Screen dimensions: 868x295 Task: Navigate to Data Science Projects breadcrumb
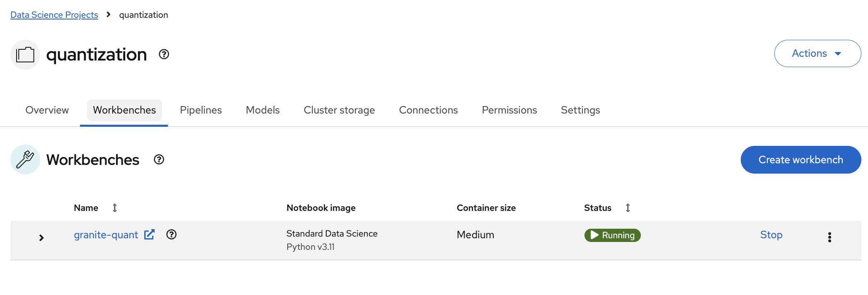54,15
